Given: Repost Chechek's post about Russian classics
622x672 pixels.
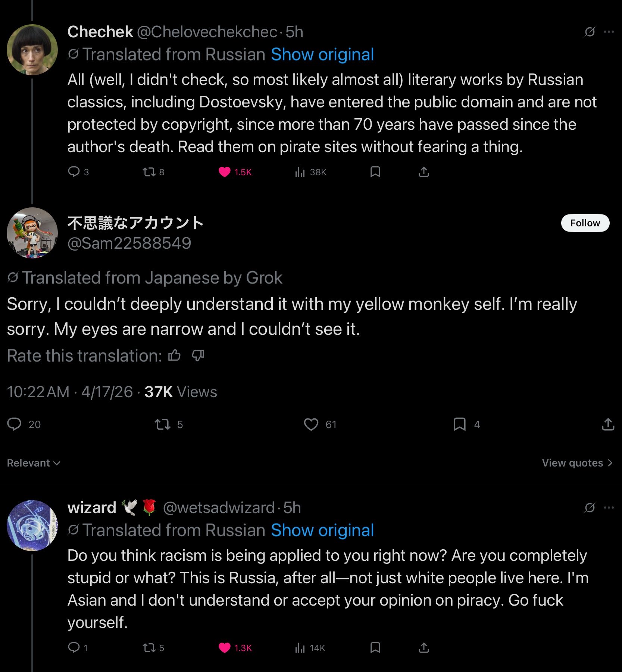Looking at the screenshot, I should point(149,172).
